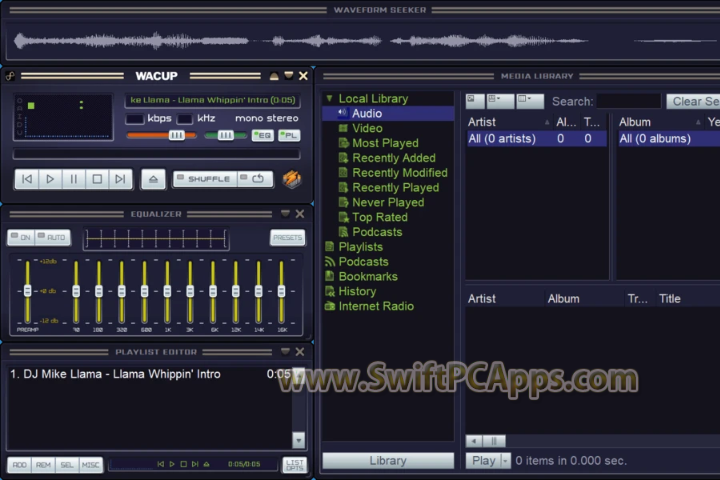Sort by Artist column in artist pane
The image size is (720, 480).
(x=509, y=122)
